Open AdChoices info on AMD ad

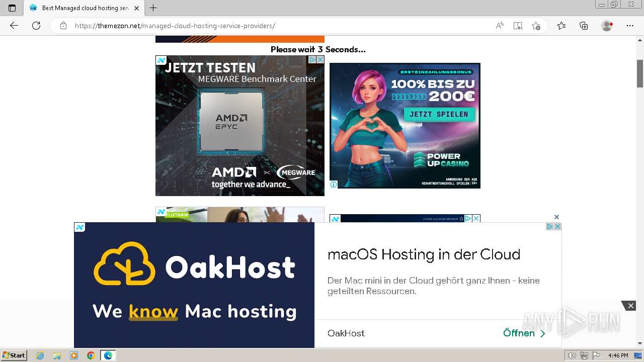[312, 59]
